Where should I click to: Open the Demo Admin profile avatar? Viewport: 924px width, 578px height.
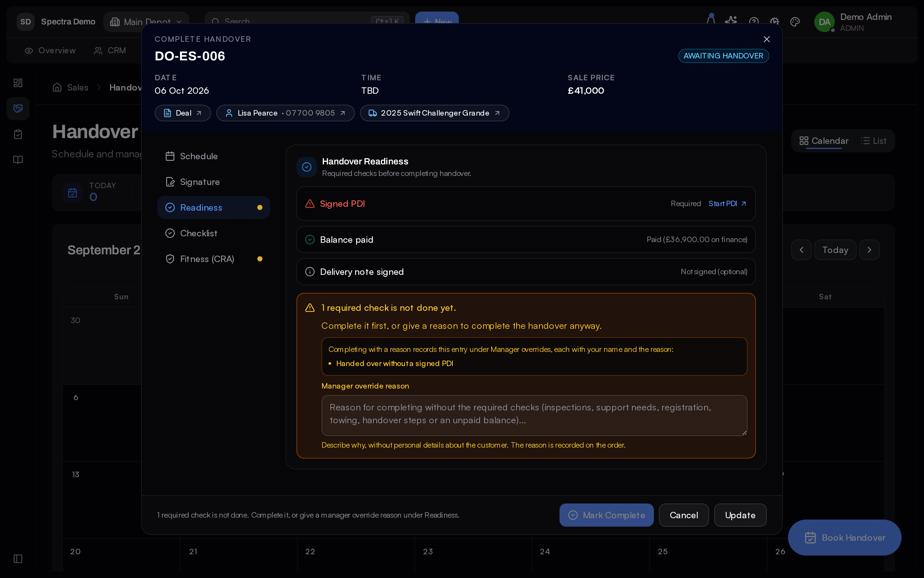click(x=824, y=22)
